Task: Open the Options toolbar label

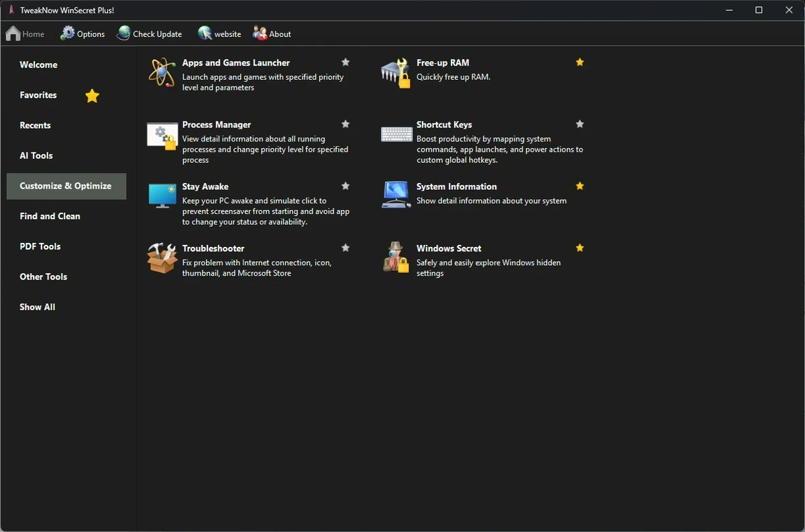Action: (91, 34)
